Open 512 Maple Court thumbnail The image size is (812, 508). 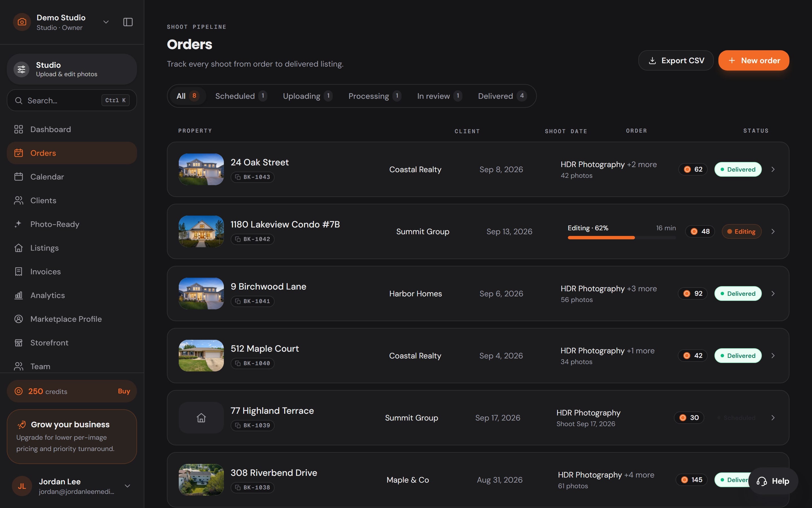201,356
